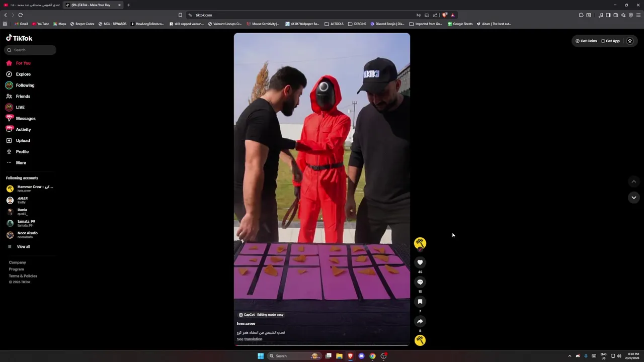Share the video via arrow icon

click(x=420, y=321)
